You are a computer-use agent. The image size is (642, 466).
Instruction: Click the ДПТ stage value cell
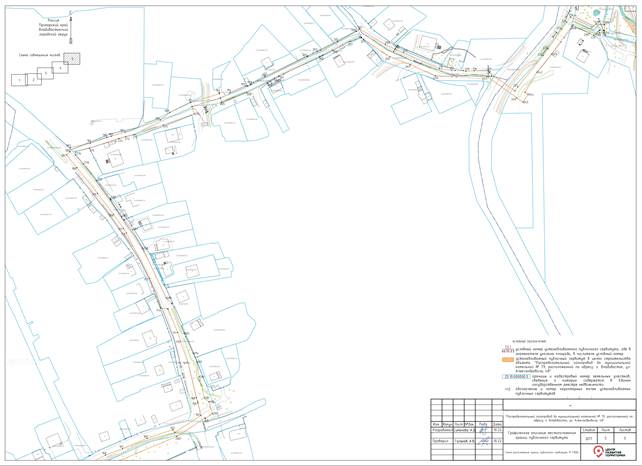pyautogui.click(x=589, y=438)
